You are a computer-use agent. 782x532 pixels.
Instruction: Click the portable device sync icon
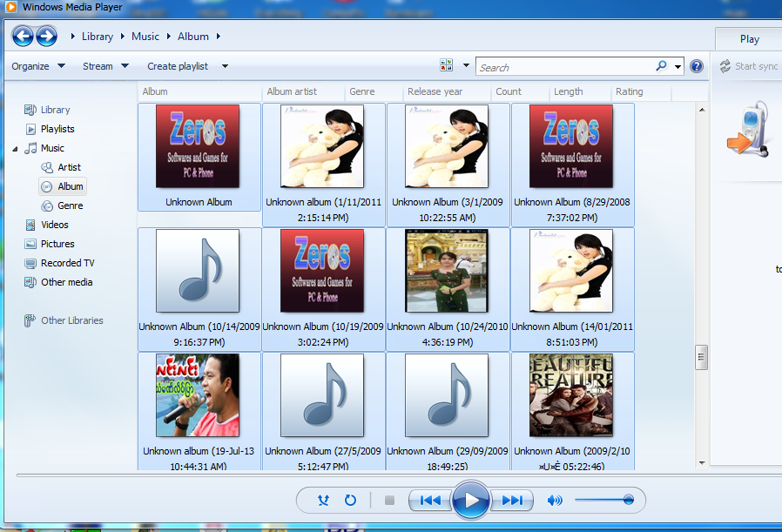748,129
